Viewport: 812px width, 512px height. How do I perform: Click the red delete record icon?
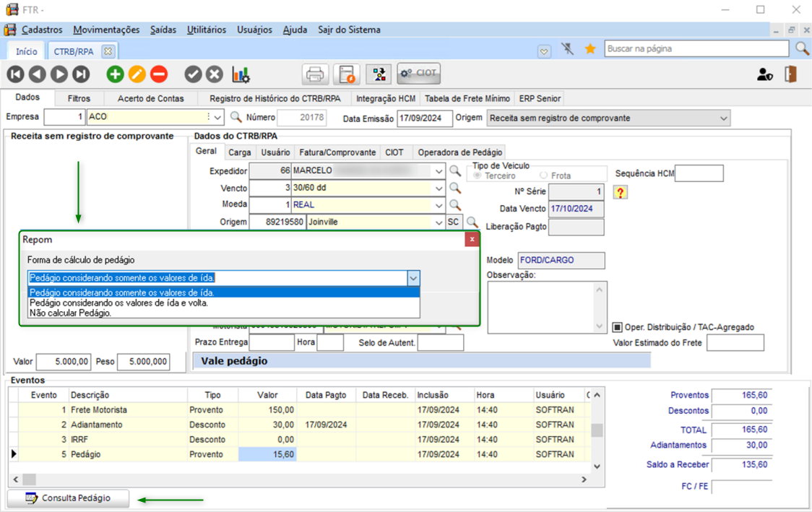tap(159, 74)
